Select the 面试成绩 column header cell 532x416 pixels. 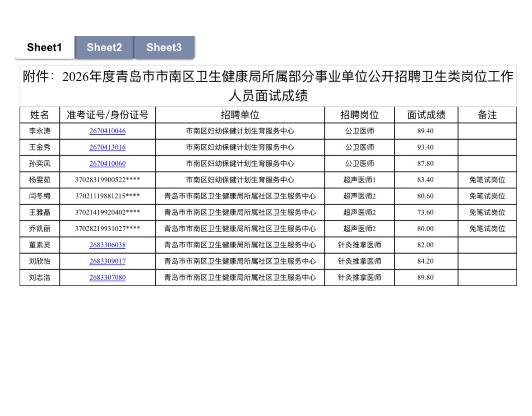point(426,114)
